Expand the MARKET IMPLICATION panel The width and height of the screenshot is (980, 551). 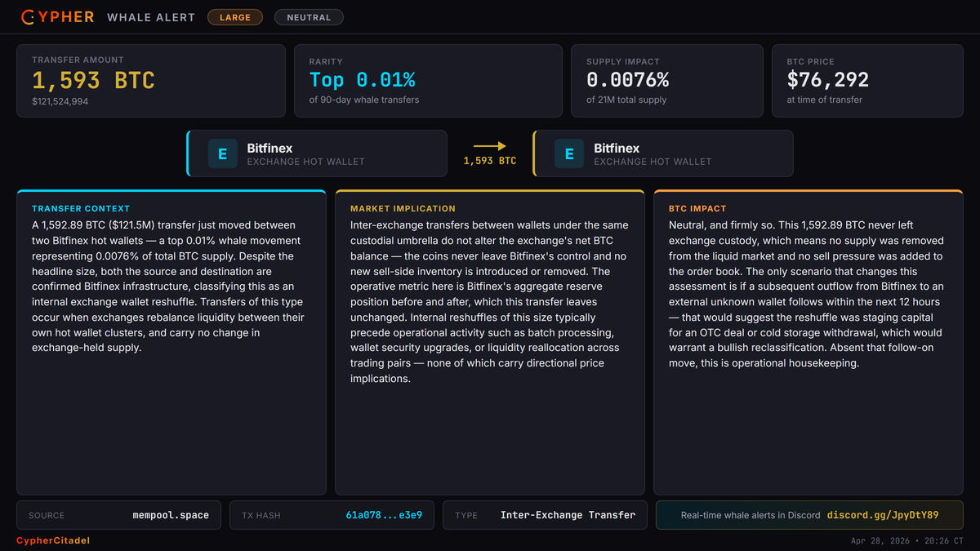[488, 343]
